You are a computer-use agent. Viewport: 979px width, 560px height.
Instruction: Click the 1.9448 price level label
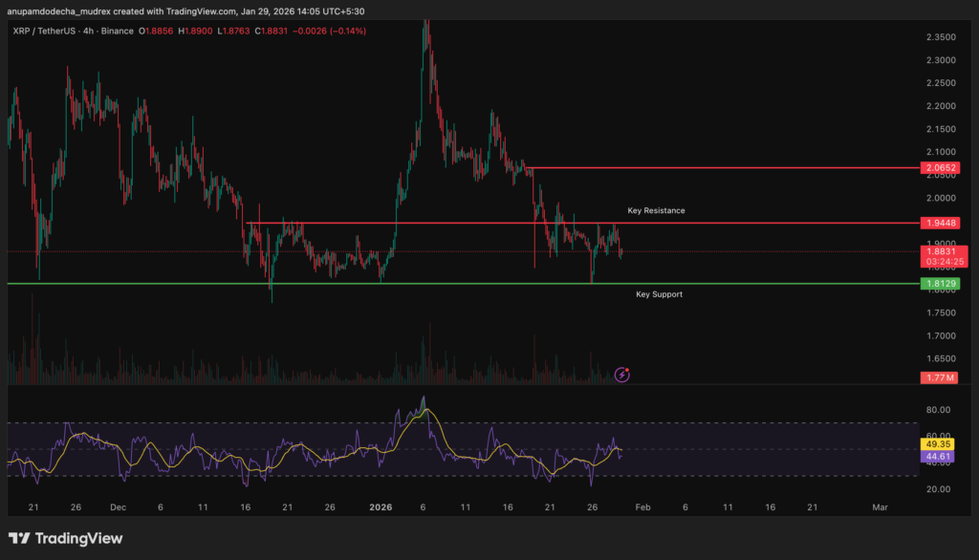click(x=941, y=221)
